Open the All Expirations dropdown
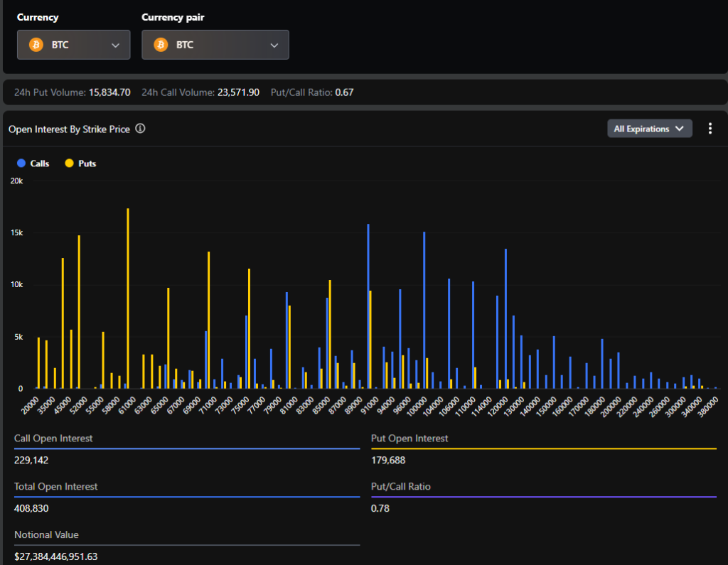The height and width of the screenshot is (565, 728). (x=648, y=129)
